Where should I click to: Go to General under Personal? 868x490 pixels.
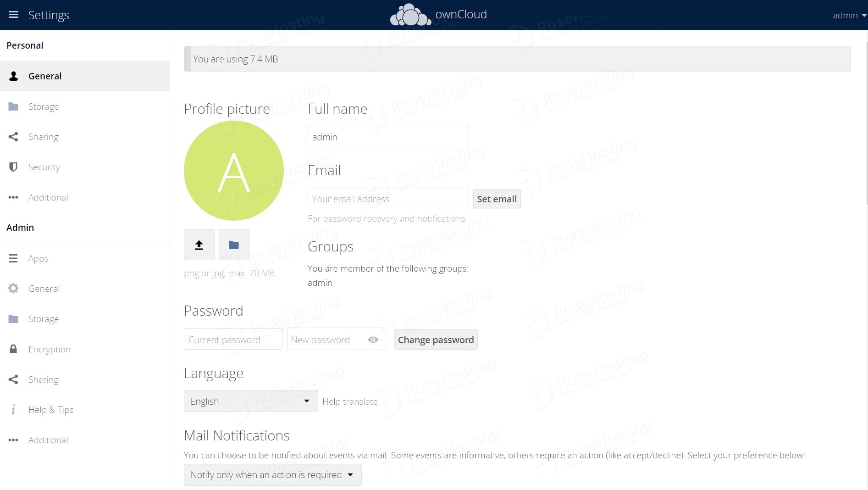click(45, 76)
